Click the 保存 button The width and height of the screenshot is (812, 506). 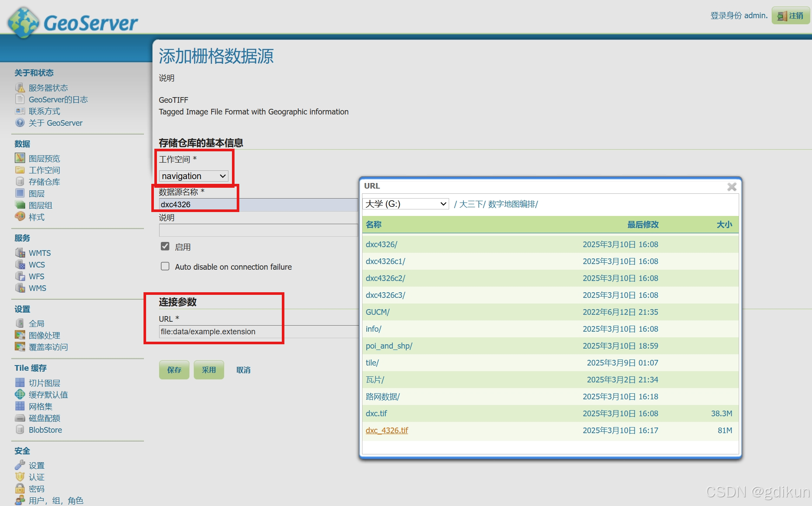tap(174, 370)
